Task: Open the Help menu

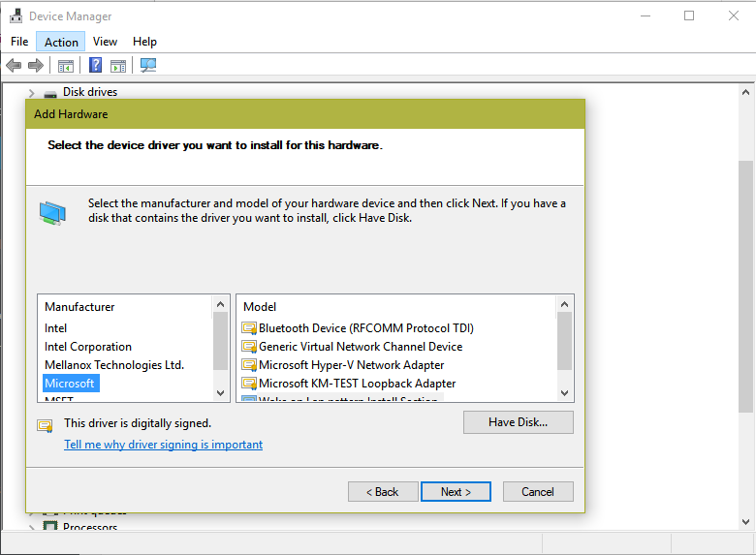Action: [144, 42]
